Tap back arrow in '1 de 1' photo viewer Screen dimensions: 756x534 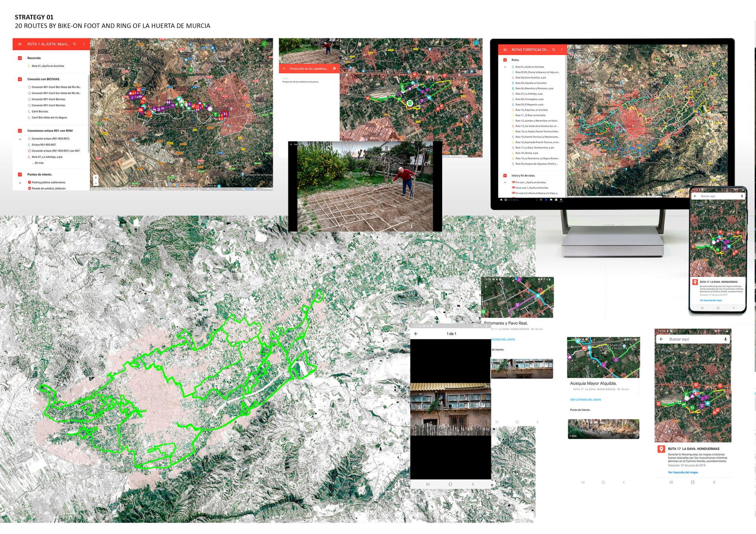416,334
